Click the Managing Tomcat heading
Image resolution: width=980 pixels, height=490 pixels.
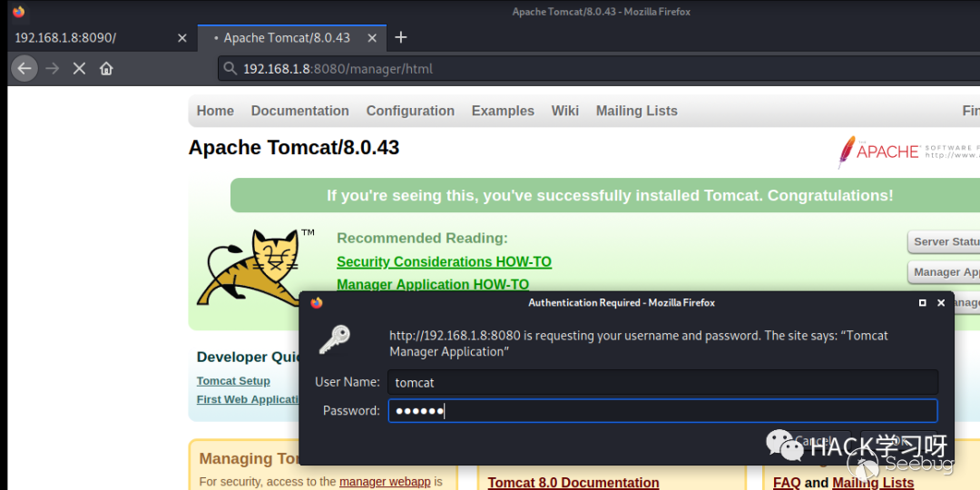[x=250, y=459]
